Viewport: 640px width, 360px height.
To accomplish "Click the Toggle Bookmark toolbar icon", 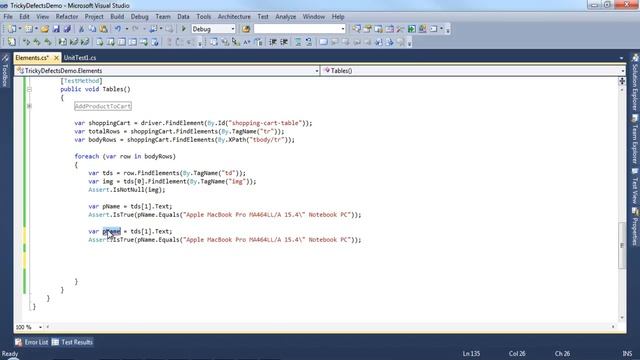I will (323, 42).
